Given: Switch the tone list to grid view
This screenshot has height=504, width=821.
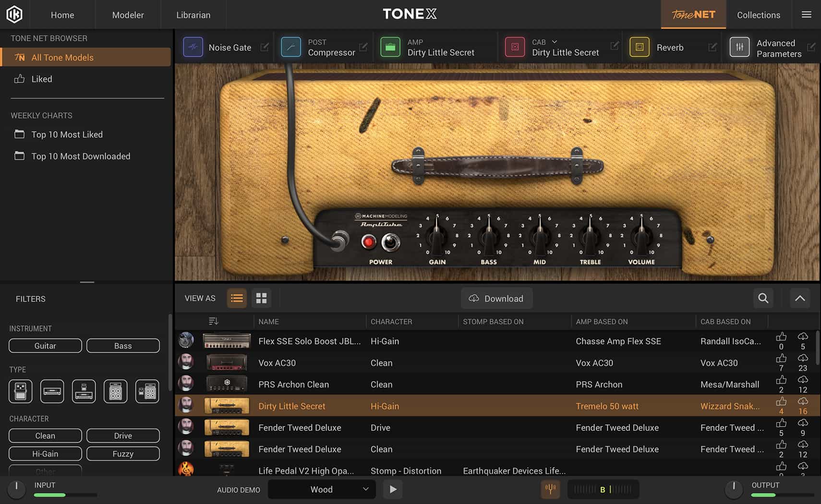Looking at the screenshot, I should coord(261,298).
